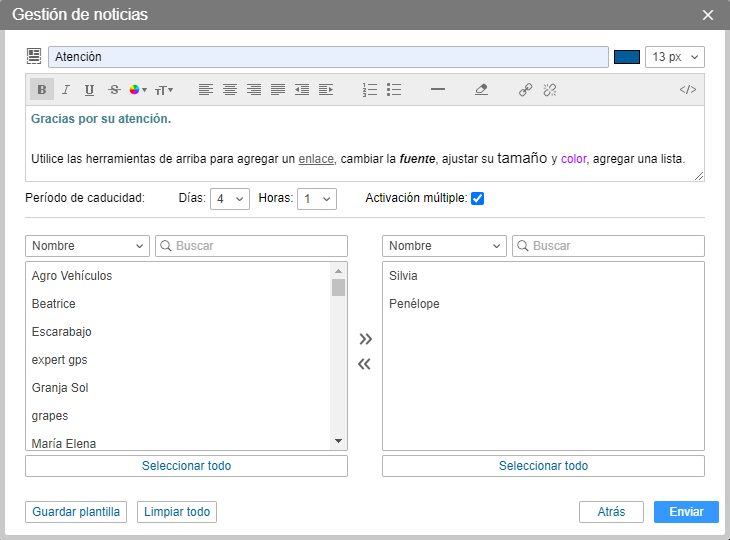Image resolution: width=730 pixels, height=540 pixels.
Task: Expand the Días dropdown
Action: 229,199
